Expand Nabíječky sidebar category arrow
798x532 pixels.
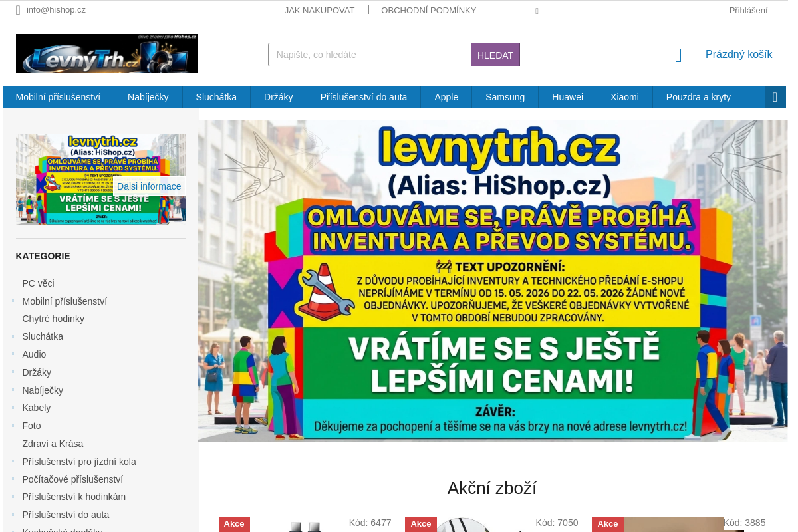pos(13,390)
